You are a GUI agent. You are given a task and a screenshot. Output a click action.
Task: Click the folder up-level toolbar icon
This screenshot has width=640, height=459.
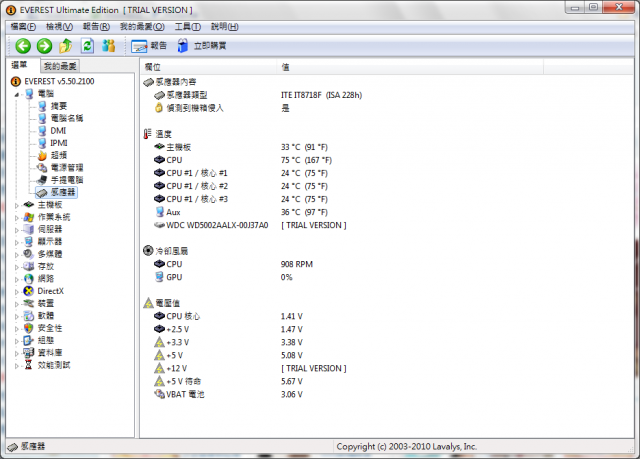[x=65, y=46]
